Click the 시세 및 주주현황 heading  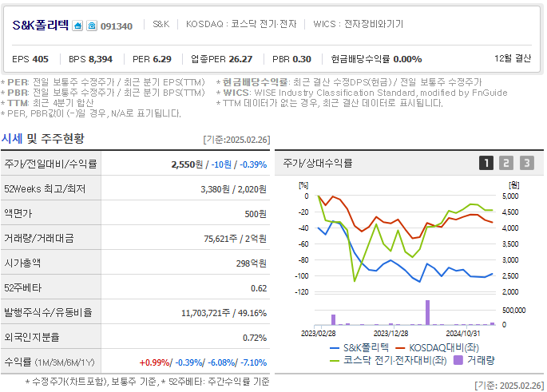(x=42, y=138)
